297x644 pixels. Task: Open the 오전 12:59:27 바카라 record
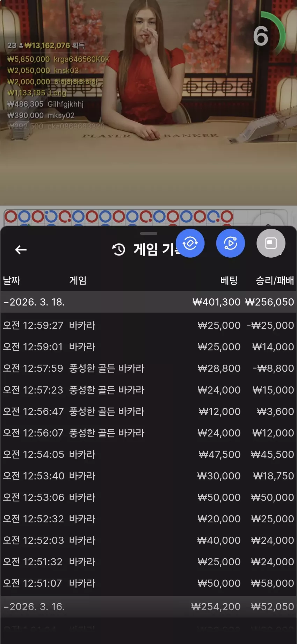pos(148,325)
